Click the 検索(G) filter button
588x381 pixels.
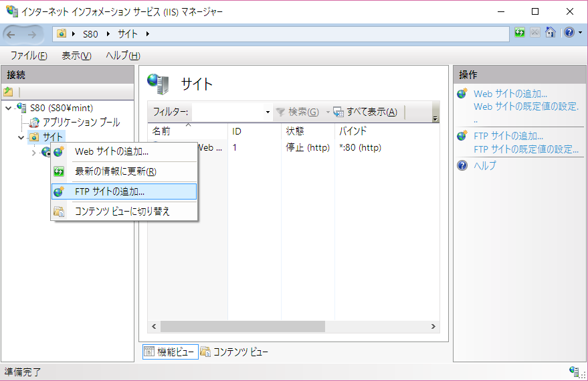coord(298,112)
